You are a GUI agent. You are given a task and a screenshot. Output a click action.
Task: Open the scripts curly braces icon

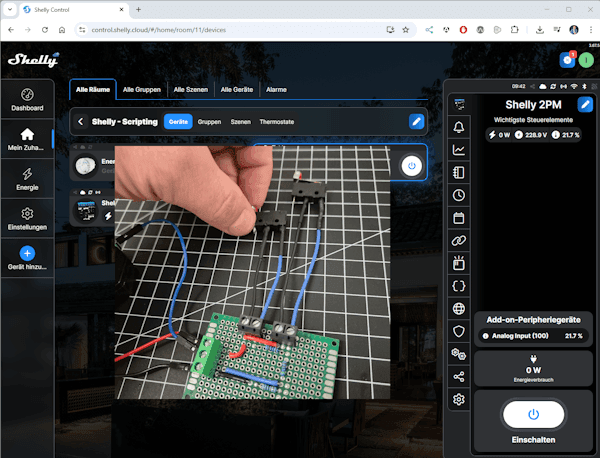[459, 286]
